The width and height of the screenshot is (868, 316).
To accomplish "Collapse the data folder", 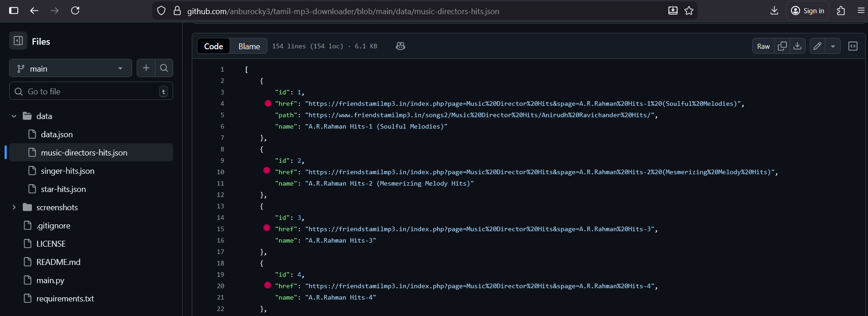I will 14,116.
